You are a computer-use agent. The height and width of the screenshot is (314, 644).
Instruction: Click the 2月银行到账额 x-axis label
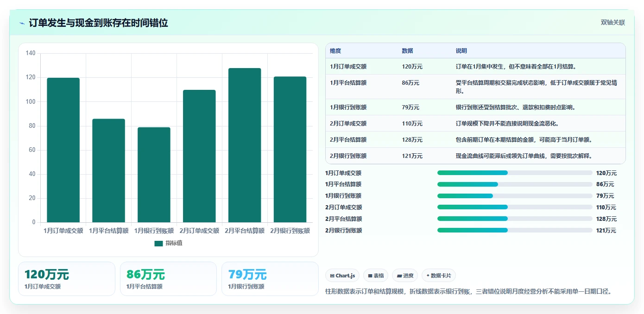point(290,231)
